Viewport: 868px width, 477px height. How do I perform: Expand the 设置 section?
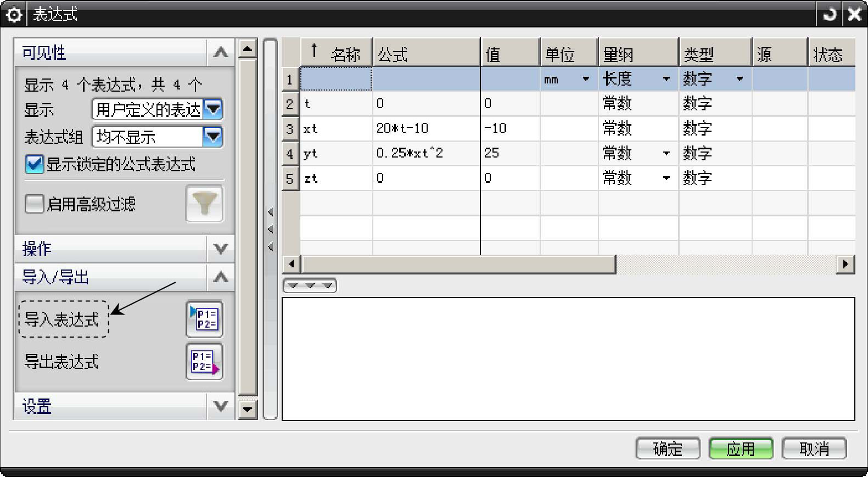pyautogui.click(x=220, y=406)
